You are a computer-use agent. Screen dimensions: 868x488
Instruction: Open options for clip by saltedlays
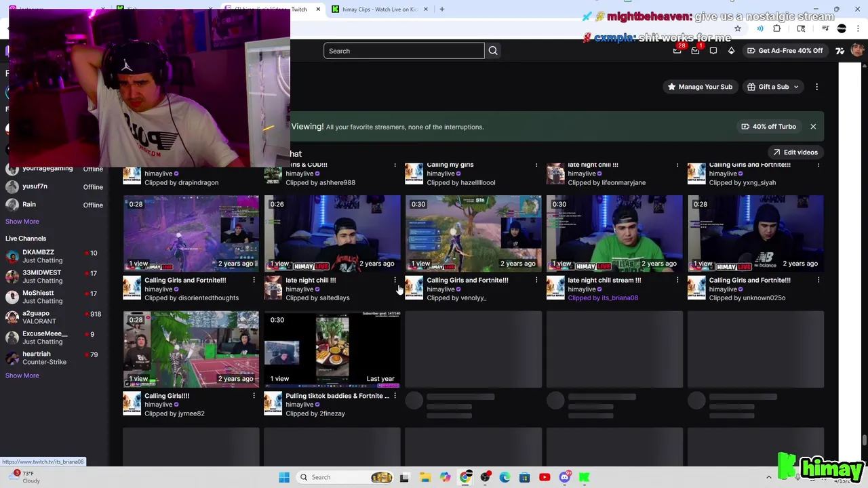[x=395, y=280]
